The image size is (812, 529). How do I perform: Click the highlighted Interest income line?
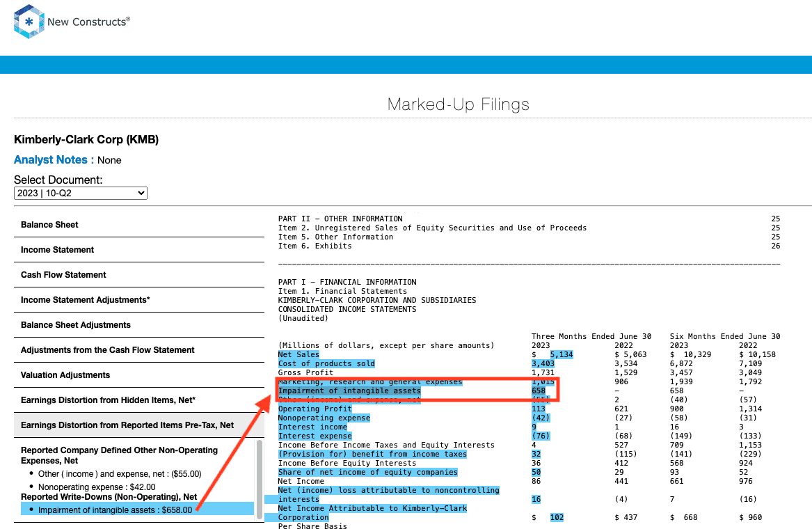312,427
